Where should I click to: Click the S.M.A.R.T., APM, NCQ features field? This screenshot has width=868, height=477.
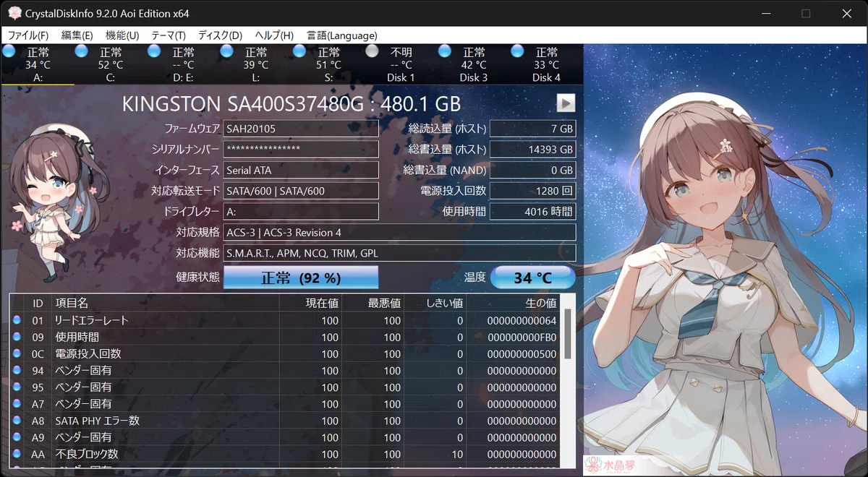399,253
